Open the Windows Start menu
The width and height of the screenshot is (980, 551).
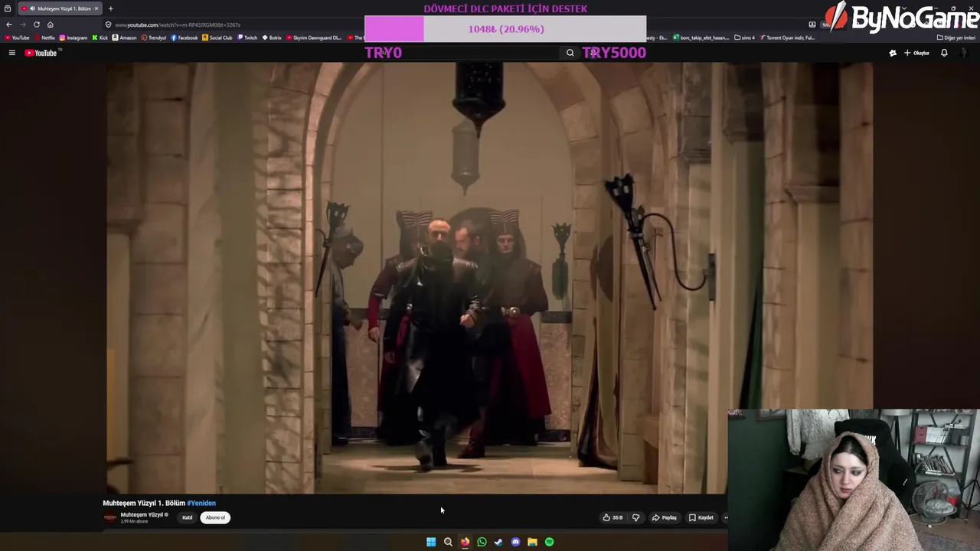(431, 542)
